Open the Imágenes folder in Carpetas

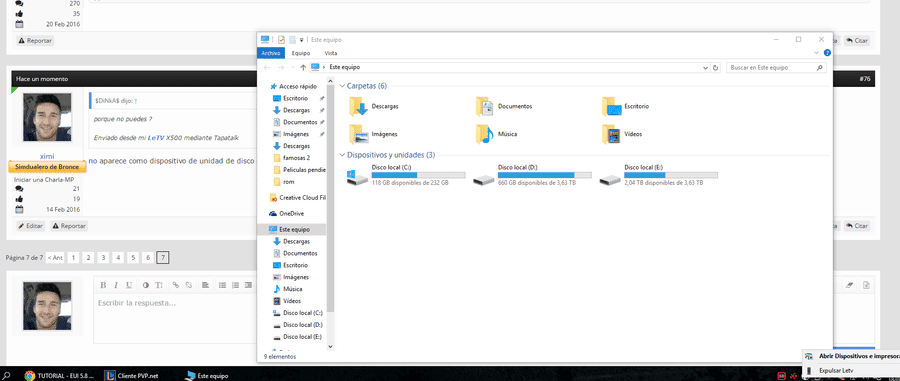pos(373,134)
